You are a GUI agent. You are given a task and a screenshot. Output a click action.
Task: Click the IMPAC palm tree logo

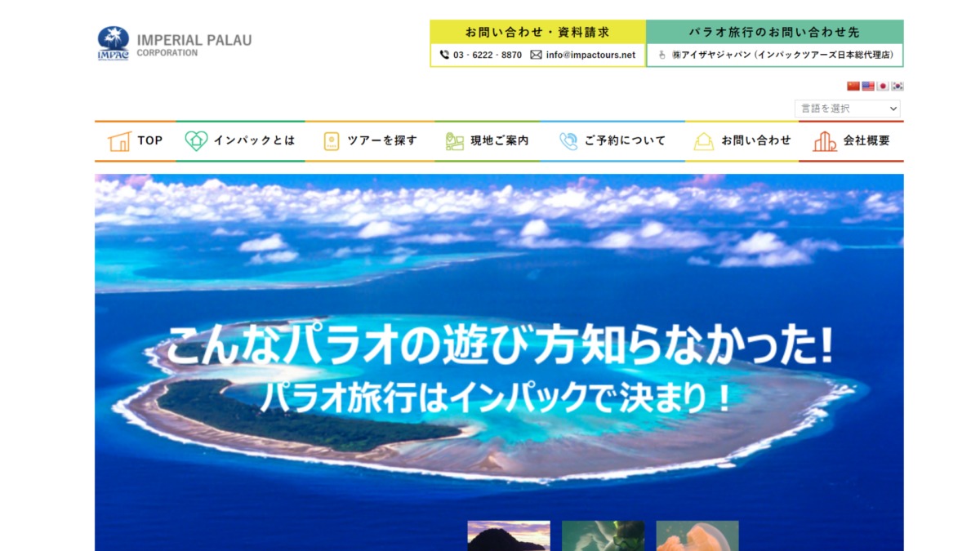tap(114, 43)
